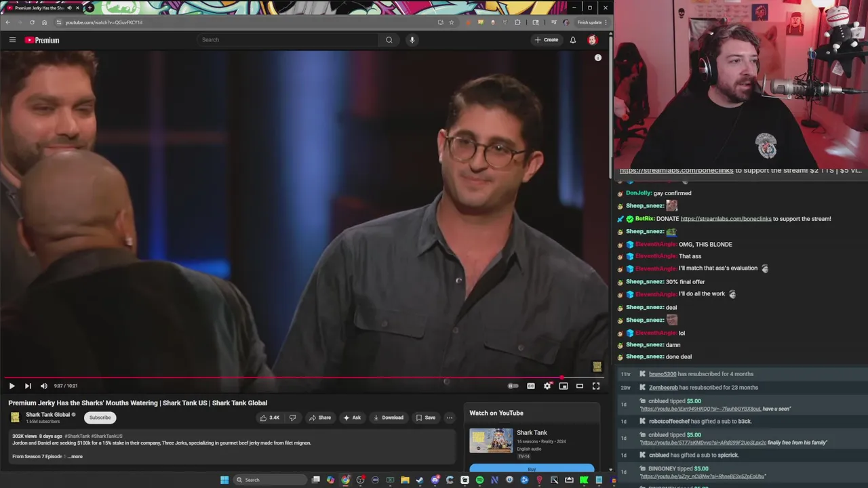Screen dimensions: 868x488
Task: Open the Zombeerob resubscribed event row
Action: [743, 388]
